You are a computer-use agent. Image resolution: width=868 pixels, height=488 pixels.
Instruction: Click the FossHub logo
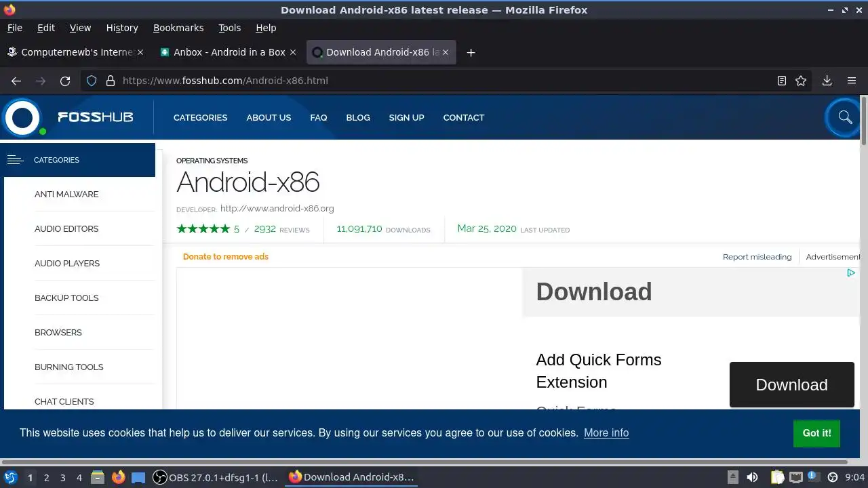click(x=68, y=117)
